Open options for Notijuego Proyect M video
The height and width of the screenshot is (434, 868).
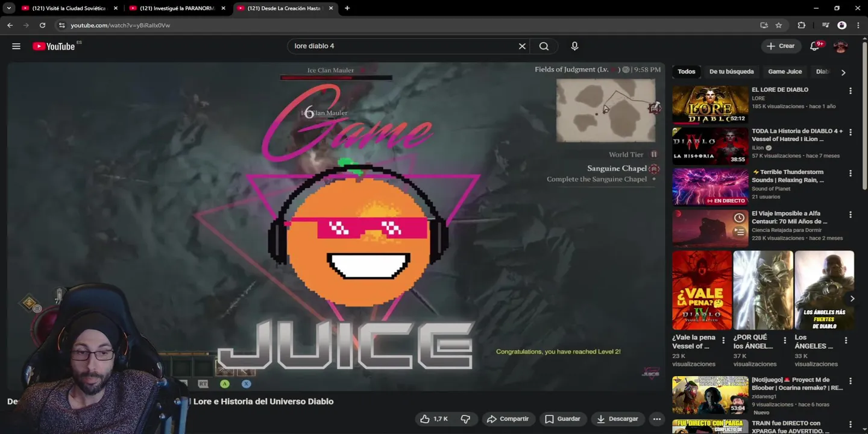[x=851, y=381]
